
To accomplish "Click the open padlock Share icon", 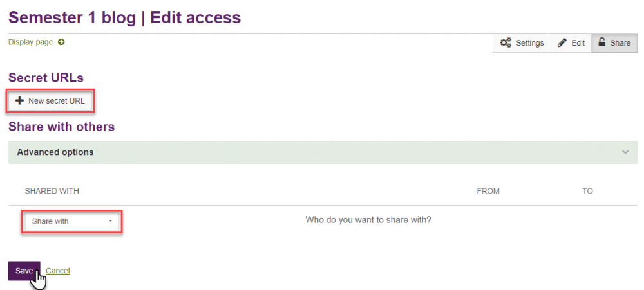I will point(602,42).
